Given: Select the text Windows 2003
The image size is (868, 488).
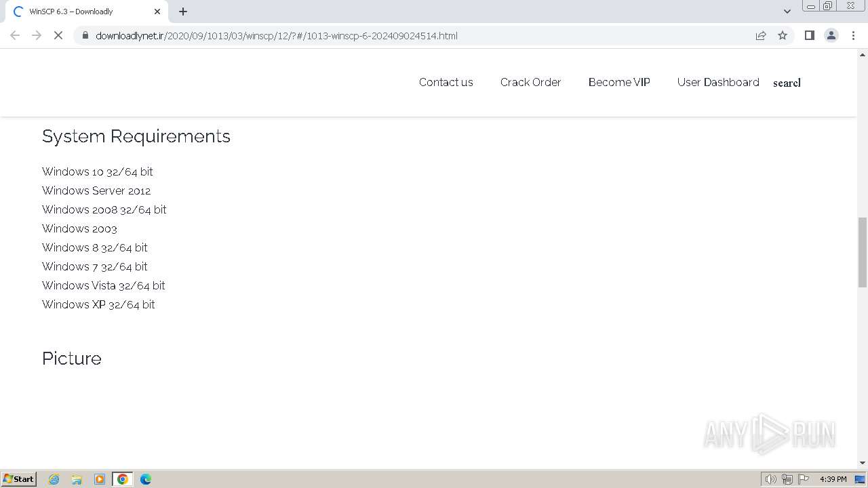Looking at the screenshot, I should [79, 228].
